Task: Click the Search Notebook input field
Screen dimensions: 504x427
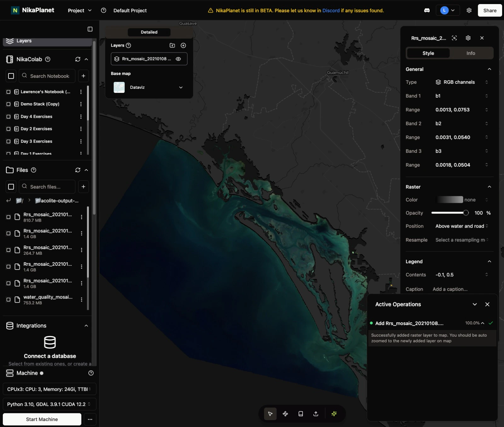Action: tap(47, 76)
